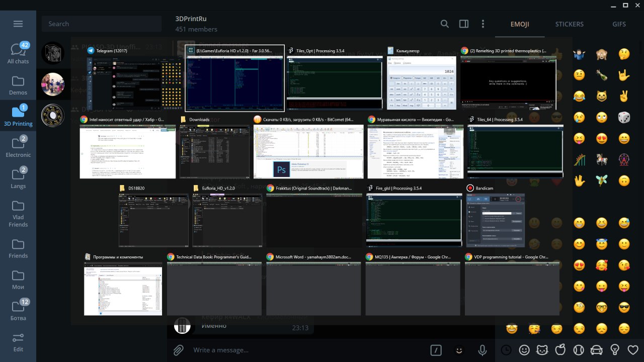Insert the thinking face emoji

[624, 54]
